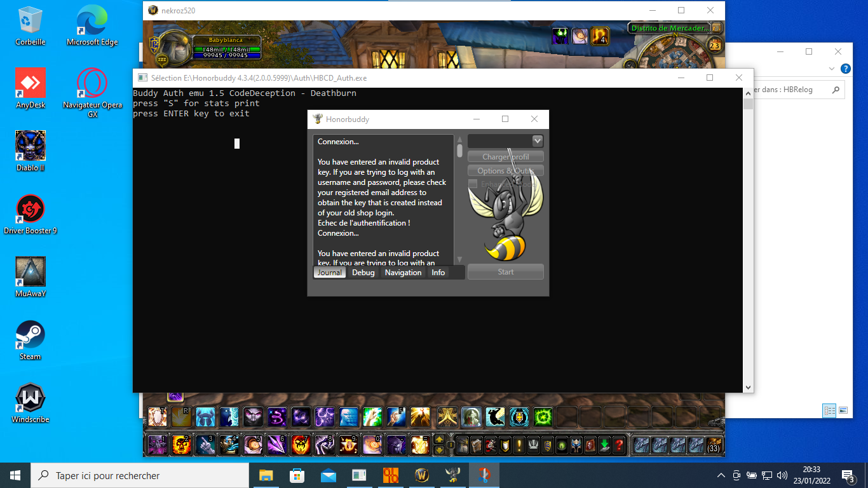Open the notification center showing 3 notifications
The image size is (868, 488).
[848, 475]
